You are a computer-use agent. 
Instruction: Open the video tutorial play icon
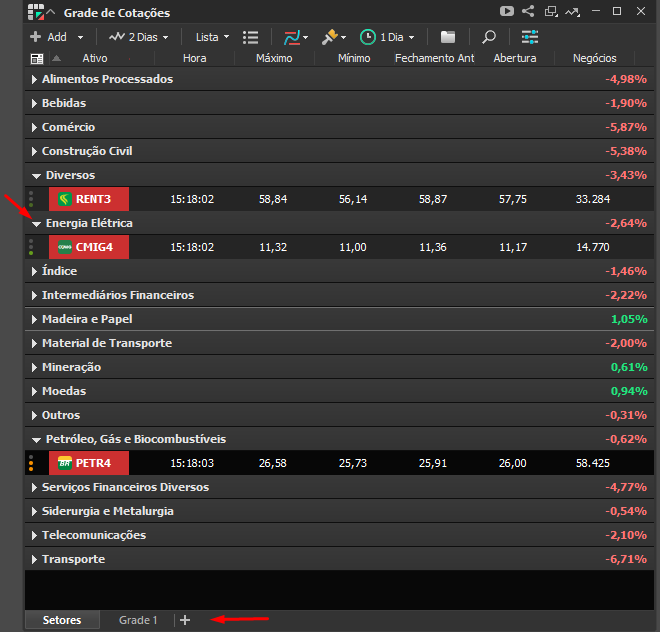point(507,11)
